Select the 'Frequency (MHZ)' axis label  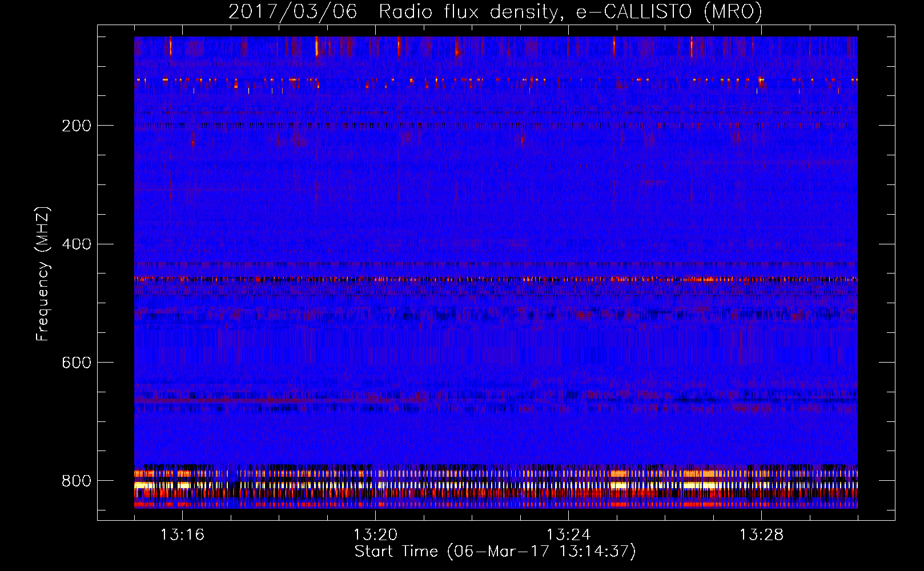pos(43,274)
